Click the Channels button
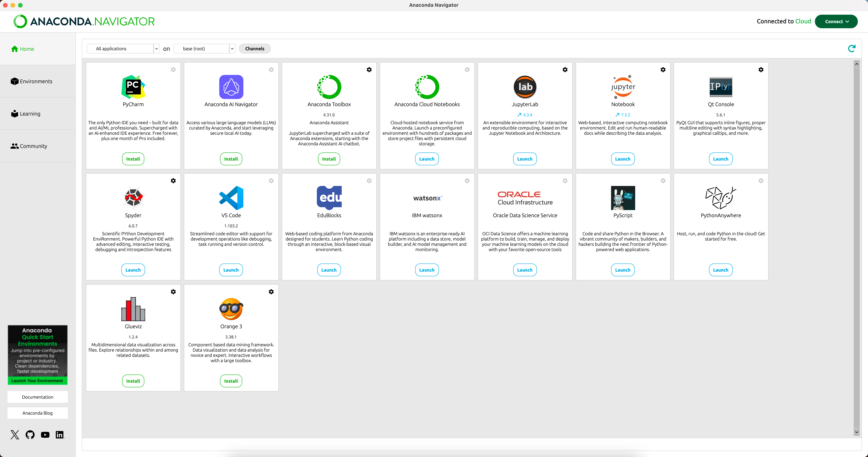The height and width of the screenshot is (457, 868). pyautogui.click(x=255, y=49)
